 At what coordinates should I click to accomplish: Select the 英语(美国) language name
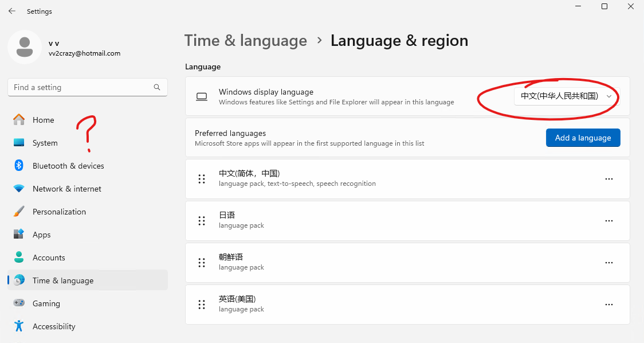click(x=237, y=299)
